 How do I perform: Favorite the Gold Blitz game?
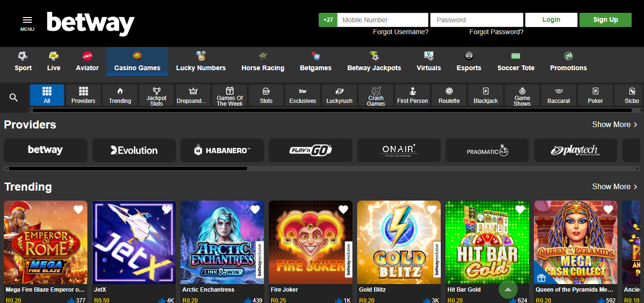pos(432,209)
